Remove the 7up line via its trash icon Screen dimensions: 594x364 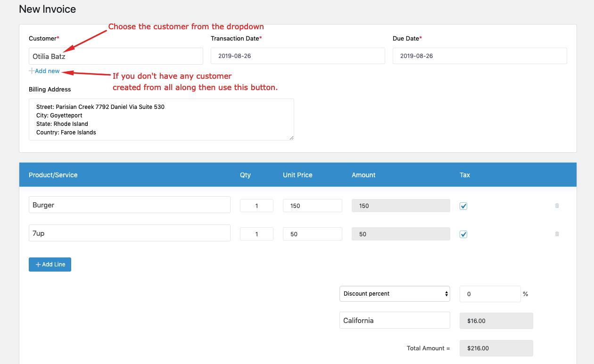(557, 234)
